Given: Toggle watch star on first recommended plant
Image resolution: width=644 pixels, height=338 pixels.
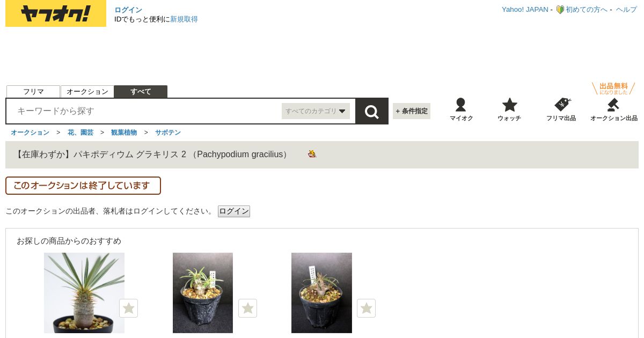Looking at the screenshot, I should (x=128, y=308).
